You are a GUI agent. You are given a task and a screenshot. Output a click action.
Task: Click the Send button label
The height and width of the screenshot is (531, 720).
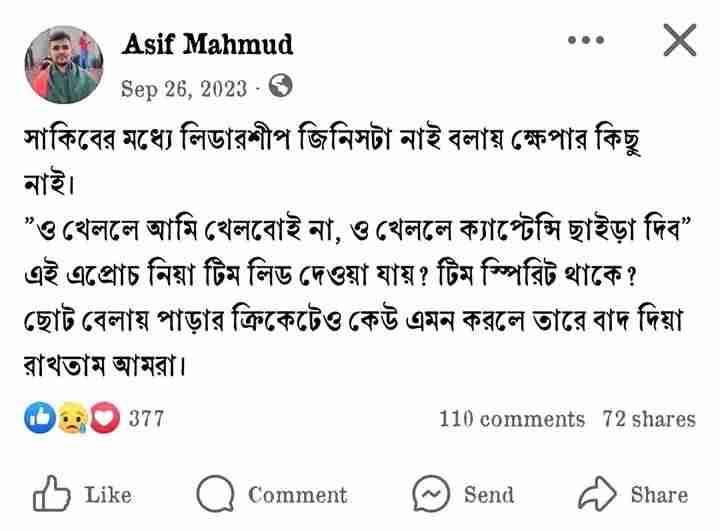tap(489, 495)
